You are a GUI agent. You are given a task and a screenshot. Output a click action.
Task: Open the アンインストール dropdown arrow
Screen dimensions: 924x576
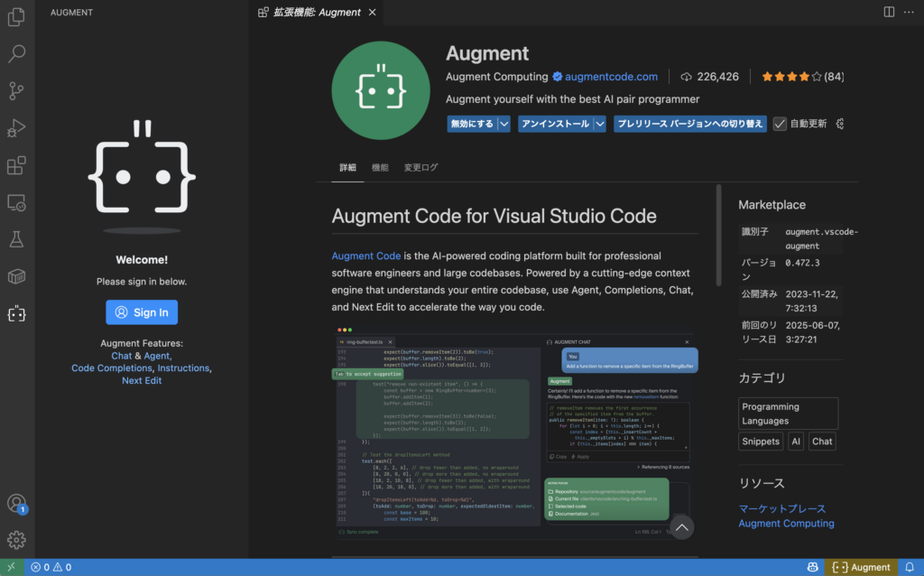point(600,124)
